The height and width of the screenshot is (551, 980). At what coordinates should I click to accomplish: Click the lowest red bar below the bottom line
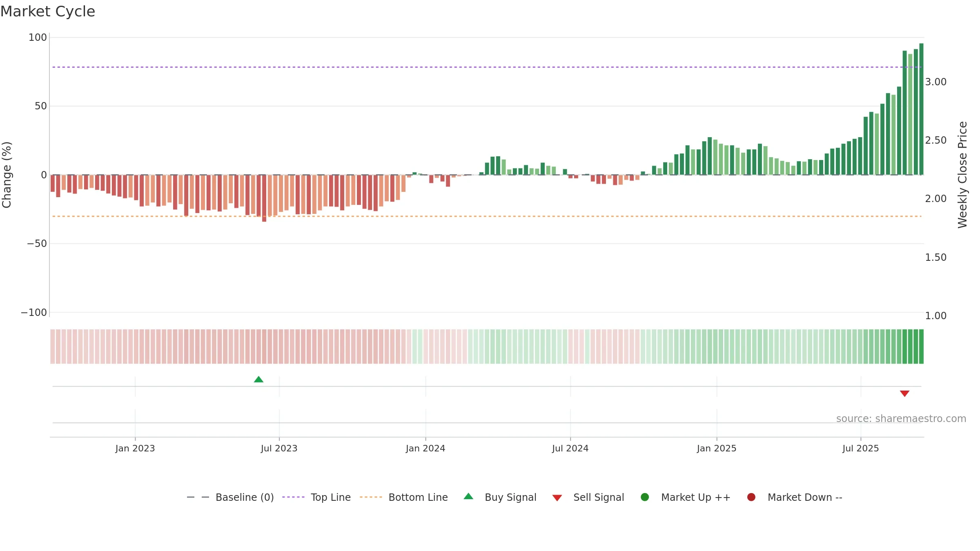[264, 198]
